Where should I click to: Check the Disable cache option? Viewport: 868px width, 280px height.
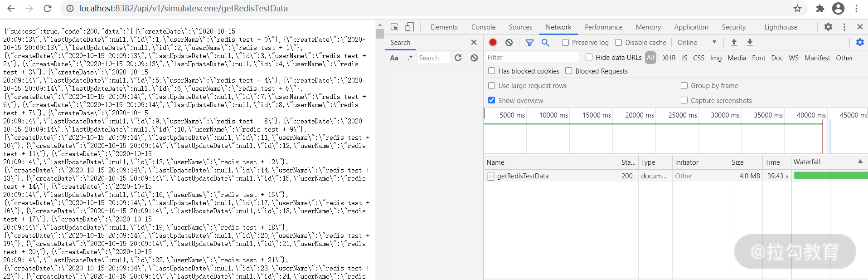(618, 43)
